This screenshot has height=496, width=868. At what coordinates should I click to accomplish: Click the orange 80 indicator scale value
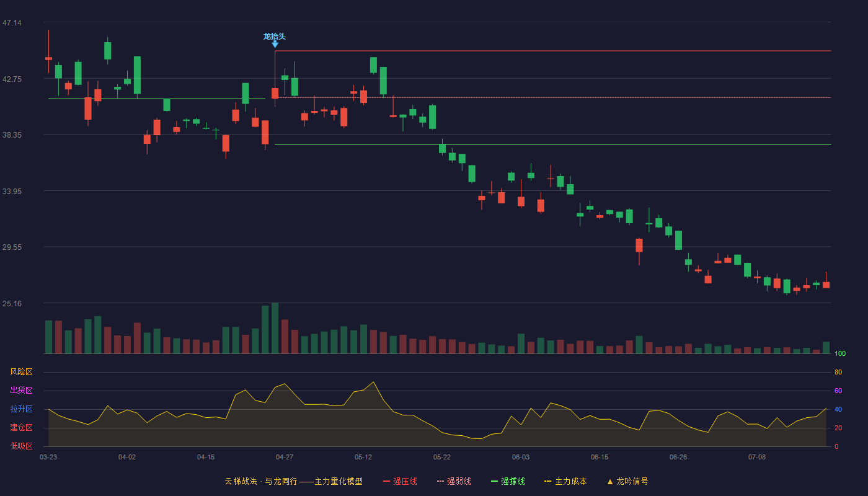click(838, 372)
